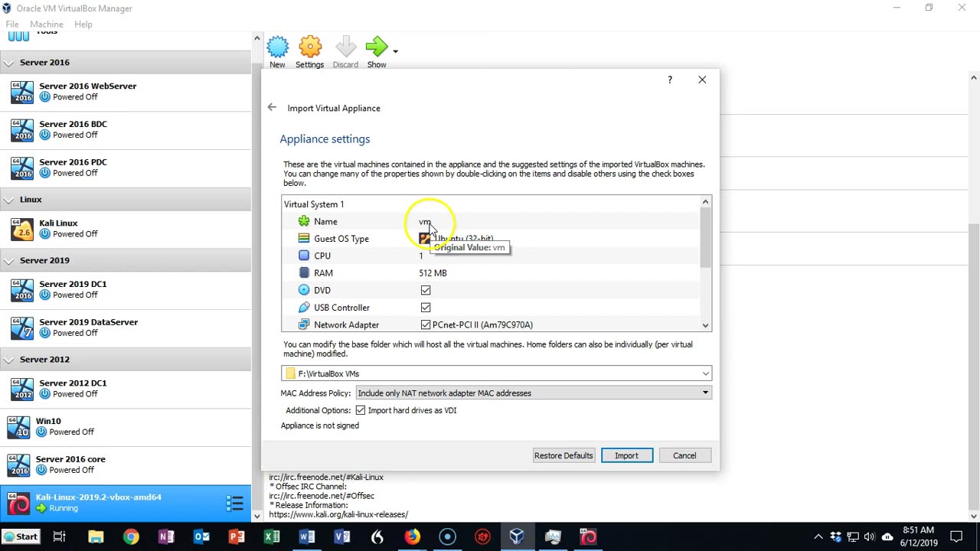Click the volume icon in system tray

click(870, 536)
